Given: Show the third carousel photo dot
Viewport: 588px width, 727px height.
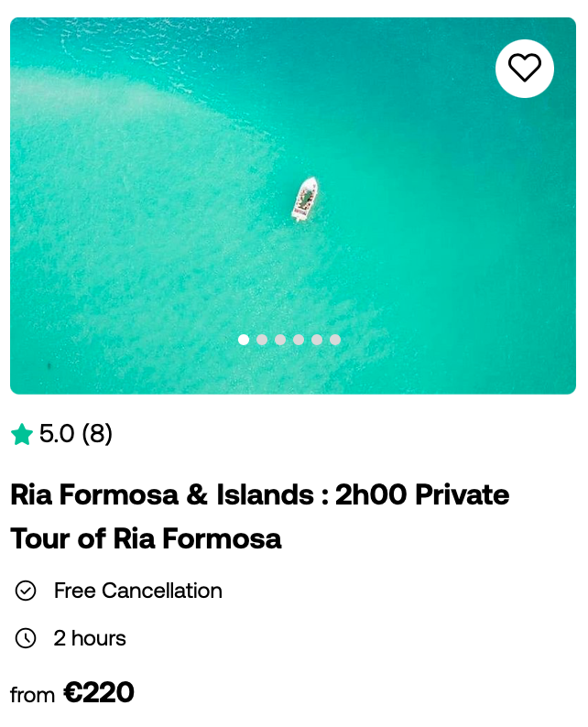Looking at the screenshot, I should (x=280, y=340).
